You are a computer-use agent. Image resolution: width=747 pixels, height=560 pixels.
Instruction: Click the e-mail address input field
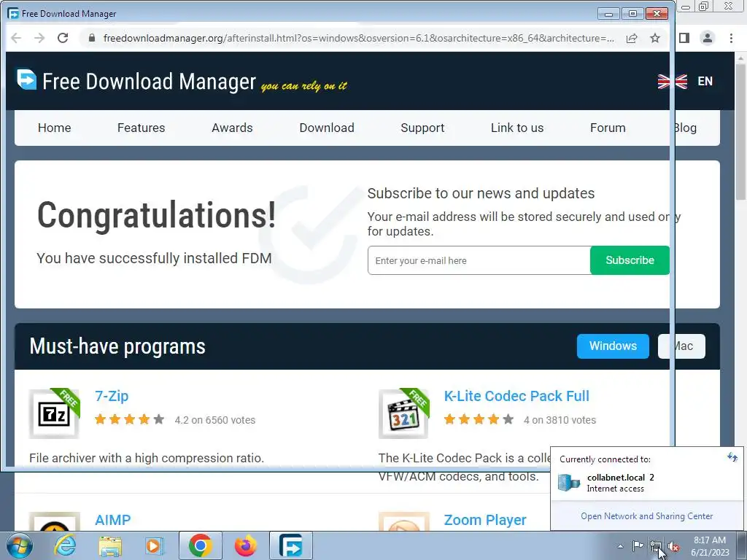tap(479, 260)
